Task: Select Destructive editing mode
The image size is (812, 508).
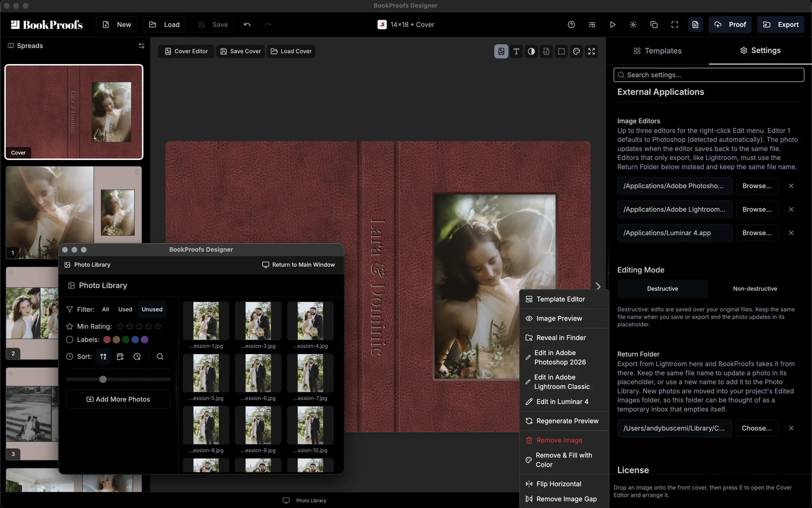Action: pyautogui.click(x=662, y=288)
